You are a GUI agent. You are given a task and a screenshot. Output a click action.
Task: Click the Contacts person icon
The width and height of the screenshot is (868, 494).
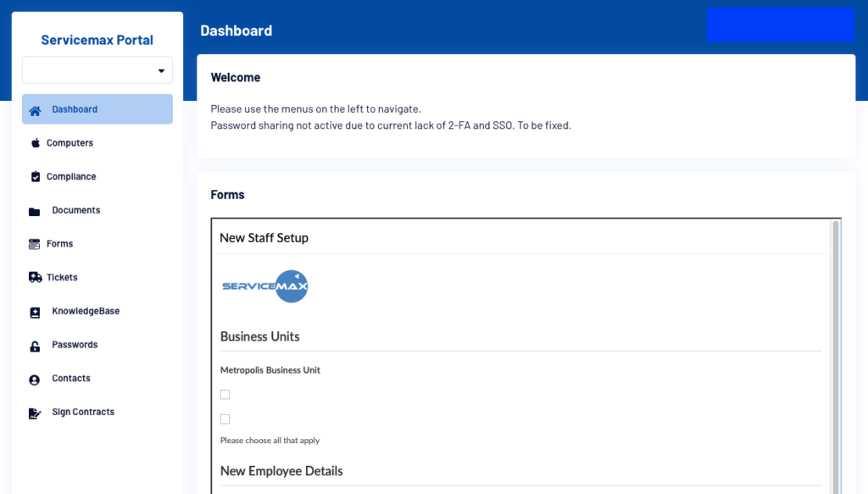coord(34,380)
